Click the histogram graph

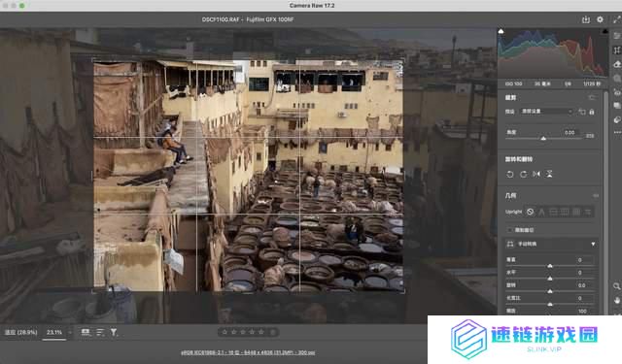[x=553, y=53]
